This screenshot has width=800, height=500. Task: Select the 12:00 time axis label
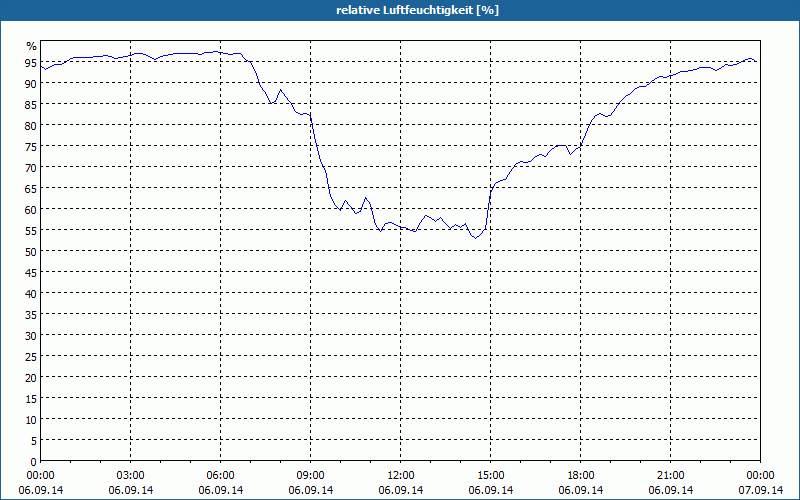pyautogui.click(x=401, y=475)
